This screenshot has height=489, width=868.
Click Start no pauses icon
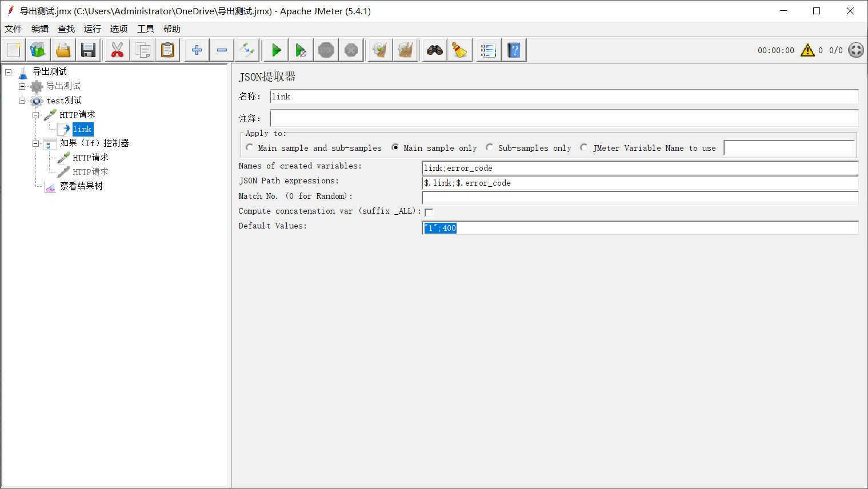coord(301,50)
